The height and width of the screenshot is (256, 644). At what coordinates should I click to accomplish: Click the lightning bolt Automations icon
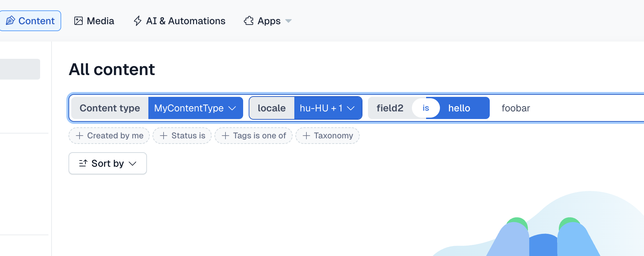click(138, 21)
